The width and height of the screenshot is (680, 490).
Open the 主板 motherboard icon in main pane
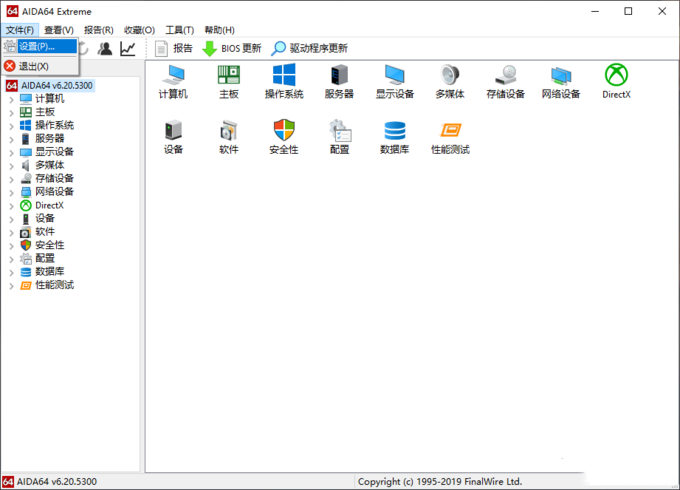(229, 82)
